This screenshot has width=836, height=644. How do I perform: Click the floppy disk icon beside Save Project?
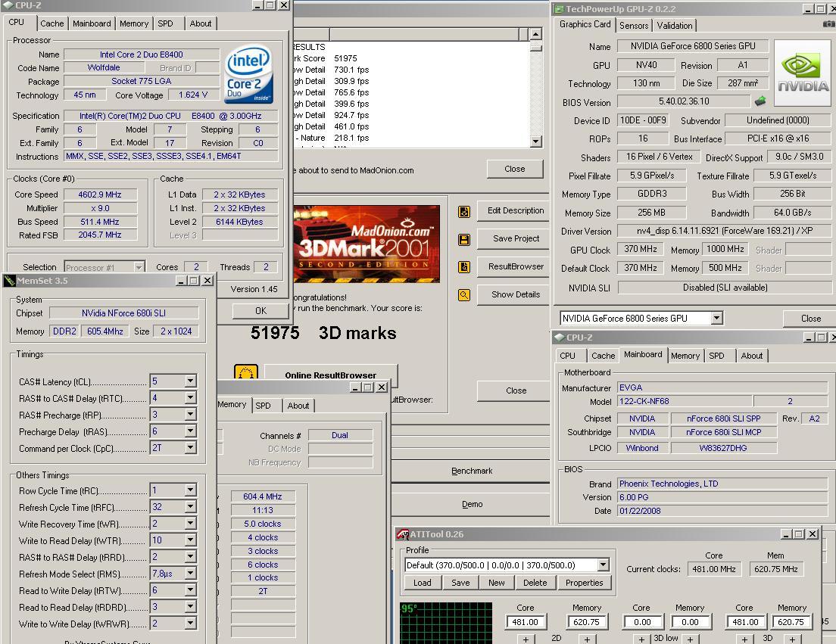[464, 240]
